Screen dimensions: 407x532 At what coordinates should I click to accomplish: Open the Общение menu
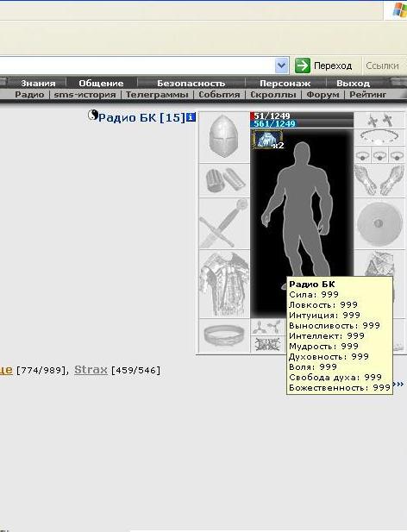coord(101,83)
